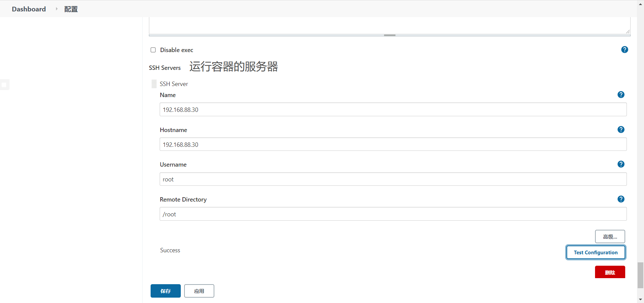
Task: Click the Remote Directory label
Action: [183, 200]
